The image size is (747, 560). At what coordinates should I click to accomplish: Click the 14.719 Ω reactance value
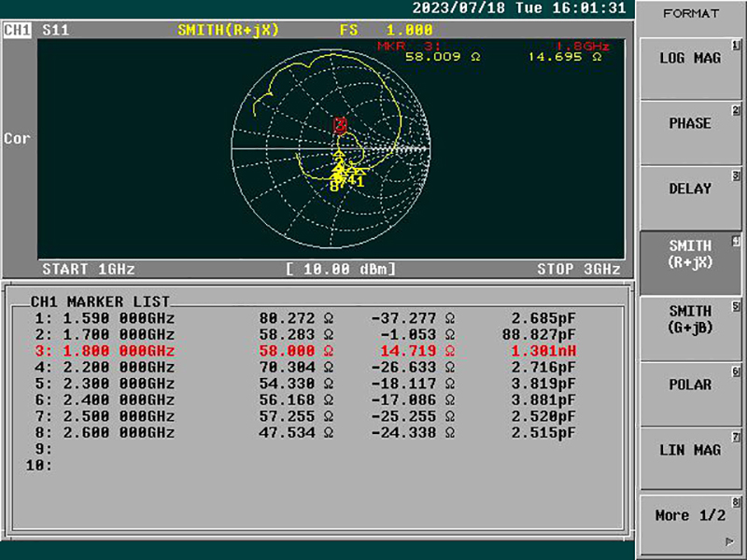417,351
